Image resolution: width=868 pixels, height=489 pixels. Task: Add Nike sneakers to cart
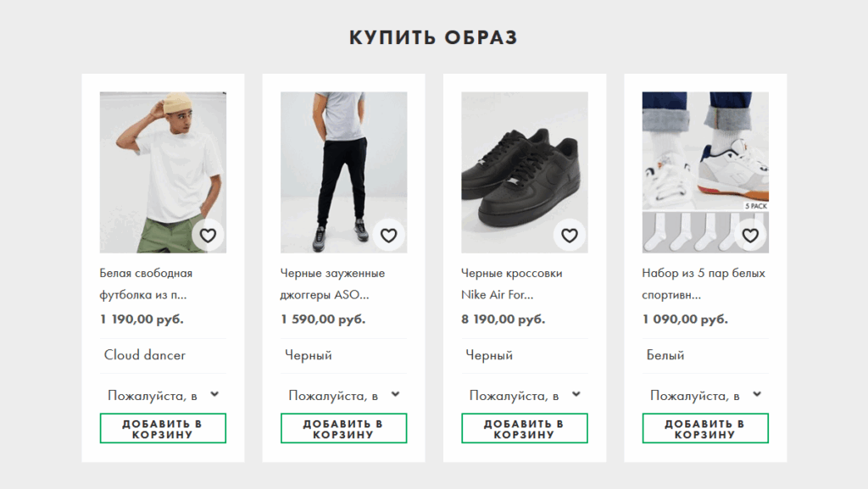pos(524,428)
